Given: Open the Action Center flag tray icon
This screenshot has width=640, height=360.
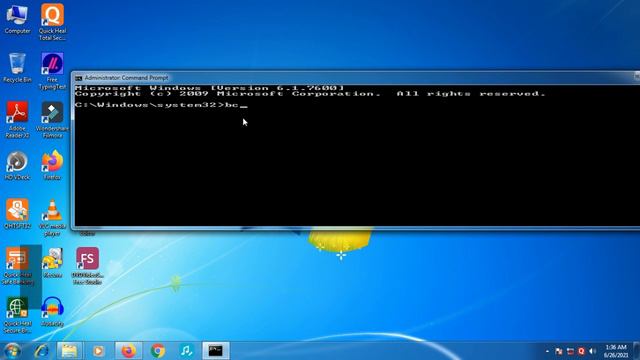Looking at the screenshot, I should click(x=559, y=351).
